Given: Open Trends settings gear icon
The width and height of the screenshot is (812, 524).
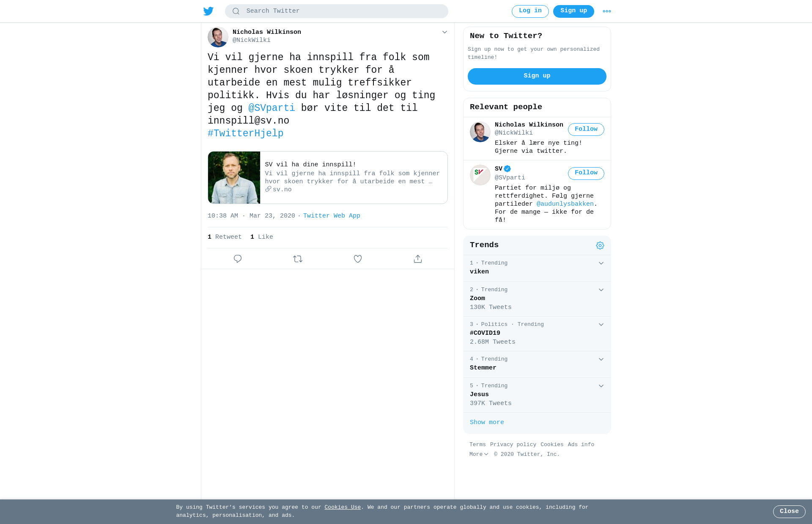Looking at the screenshot, I should click(x=600, y=245).
